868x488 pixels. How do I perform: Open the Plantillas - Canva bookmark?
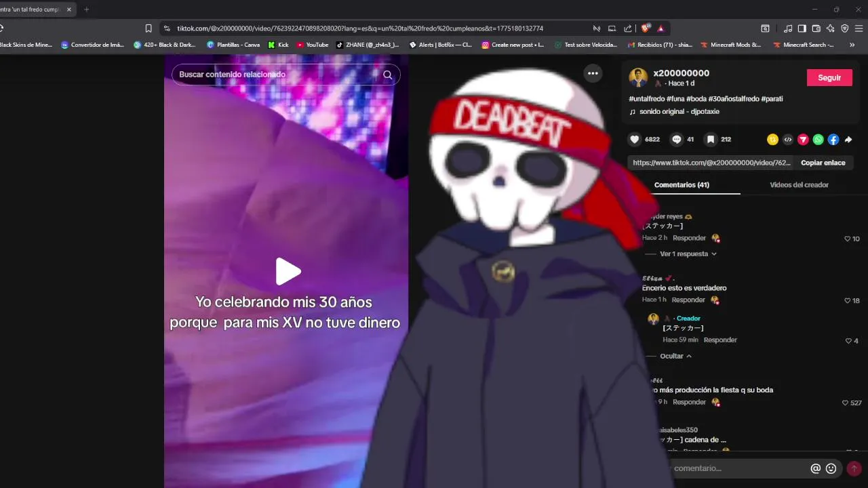tap(233, 45)
